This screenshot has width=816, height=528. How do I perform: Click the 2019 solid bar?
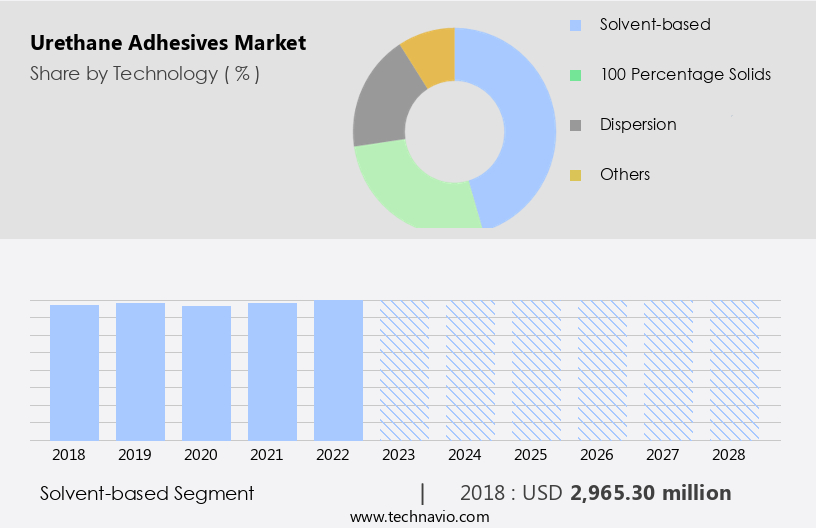tap(141, 371)
